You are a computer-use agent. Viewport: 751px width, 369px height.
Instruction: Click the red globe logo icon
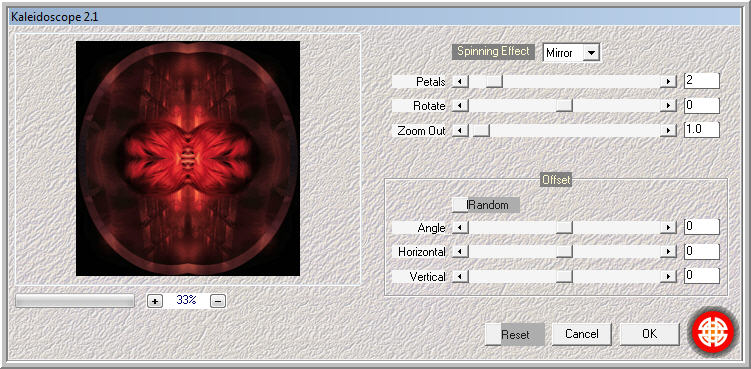[713, 331]
